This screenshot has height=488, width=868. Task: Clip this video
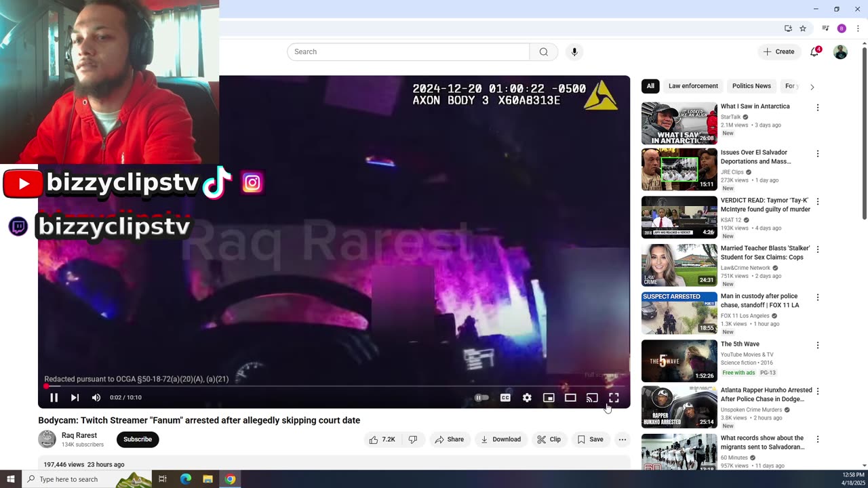[549, 439]
